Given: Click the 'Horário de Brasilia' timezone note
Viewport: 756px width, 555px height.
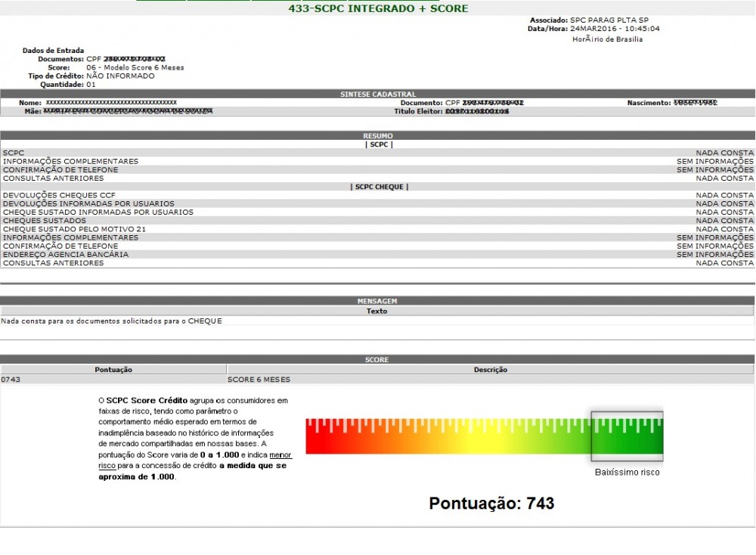Looking at the screenshot, I should (608, 39).
